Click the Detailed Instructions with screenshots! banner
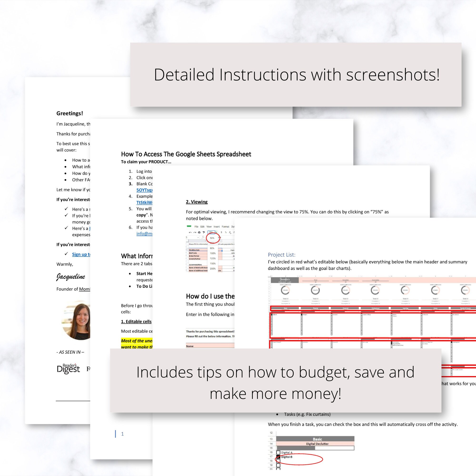This screenshot has width=476, height=476. point(296,75)
